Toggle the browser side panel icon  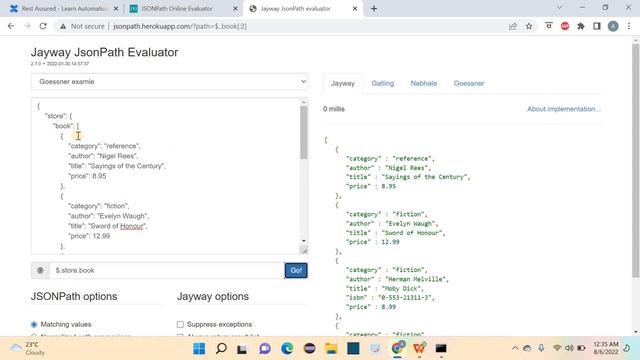pos(597,26)
